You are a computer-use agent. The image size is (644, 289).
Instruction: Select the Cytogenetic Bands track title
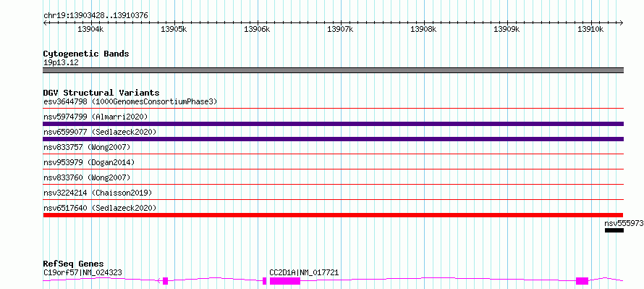[x=86, y=54]
